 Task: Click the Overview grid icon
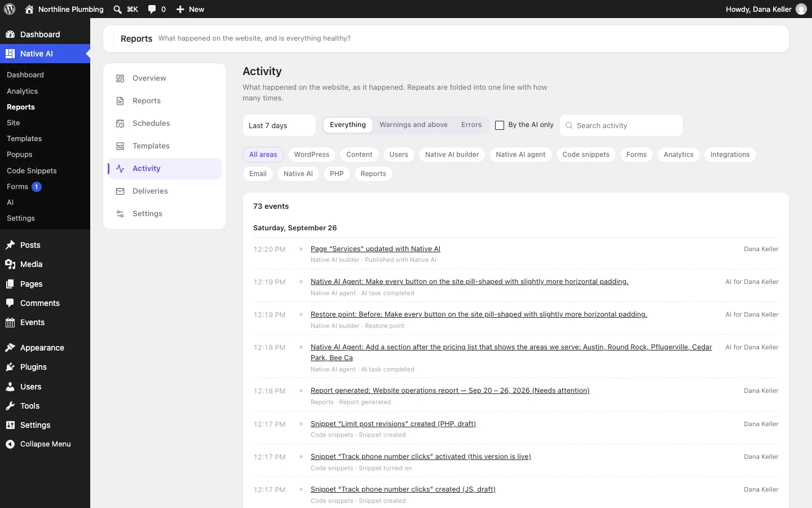[x=120, y=78]
